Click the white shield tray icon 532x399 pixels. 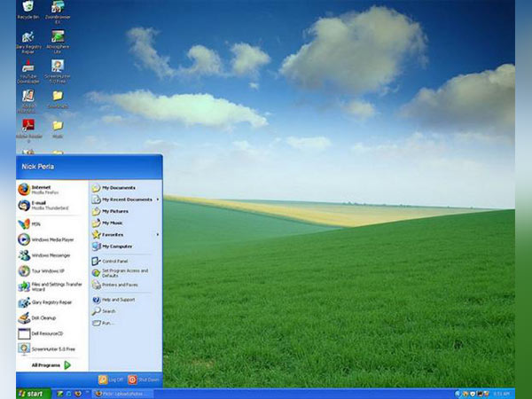click(x=473, y=394)
